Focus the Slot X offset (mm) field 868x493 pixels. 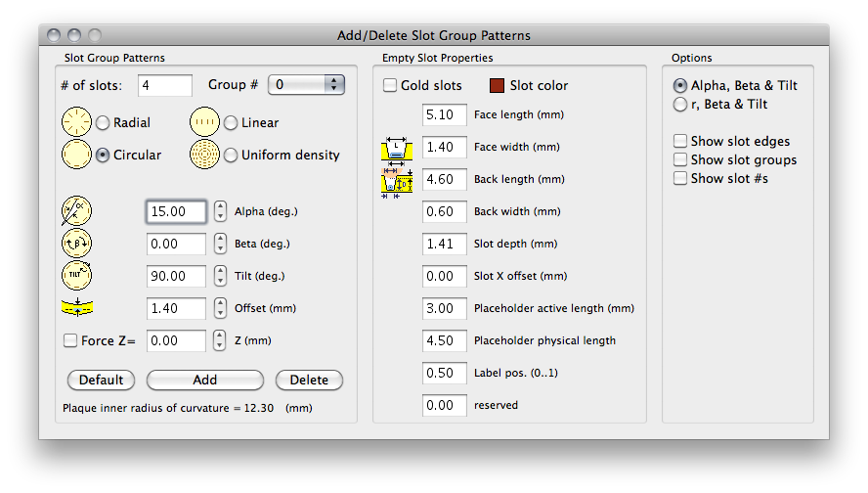[x=445, y=276]
